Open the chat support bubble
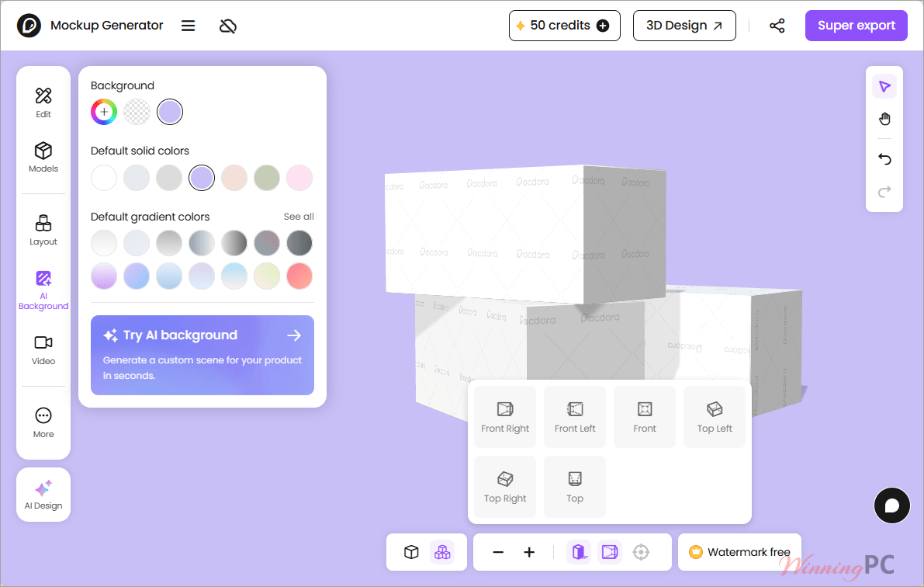Screen dimensions: 924x587 pyautogui.click(x=891, y=505)
